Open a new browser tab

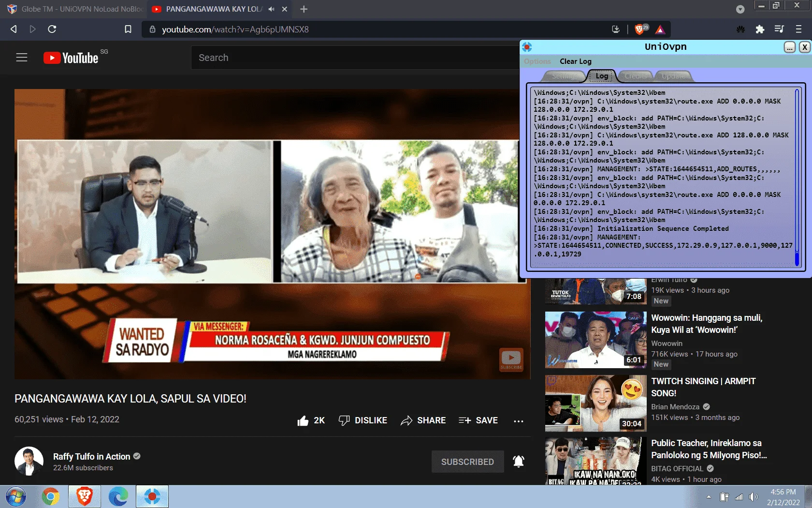tap(304, 9)
